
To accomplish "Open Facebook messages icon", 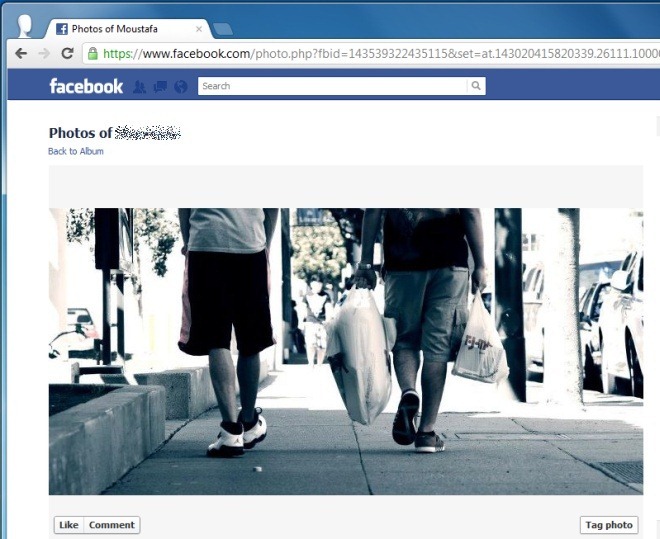I will (160, 87).
